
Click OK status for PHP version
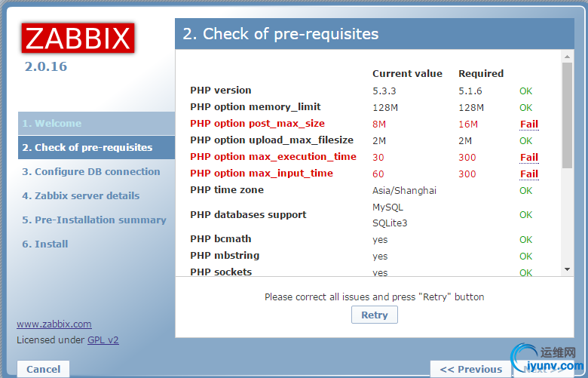click(525, 91)
